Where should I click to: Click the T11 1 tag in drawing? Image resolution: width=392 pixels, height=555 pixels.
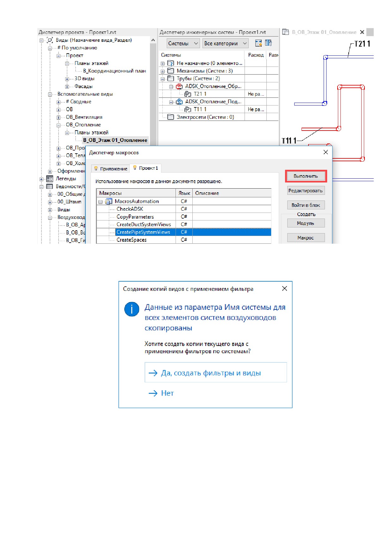[289, 141]
